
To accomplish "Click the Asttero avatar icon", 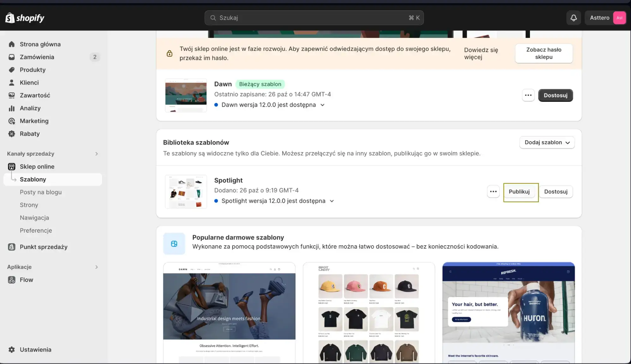I will [619, 18].
